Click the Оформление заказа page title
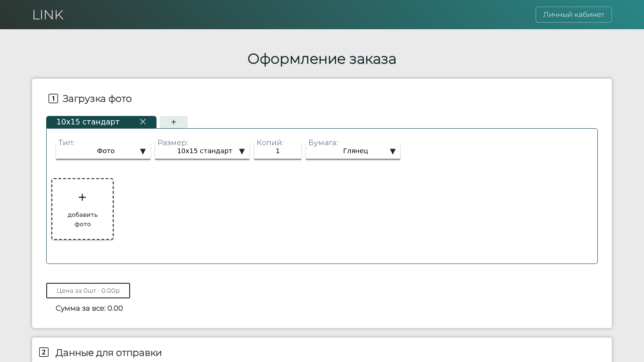 322,58
